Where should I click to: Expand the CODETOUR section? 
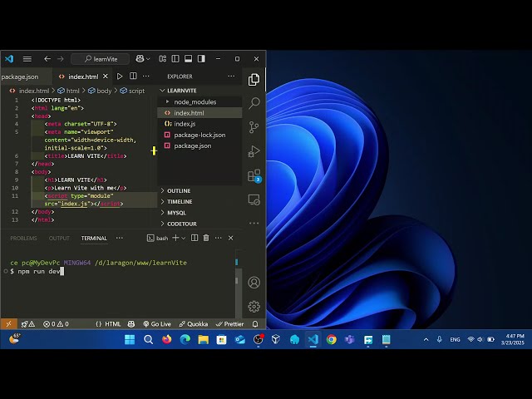(x=200, y=224)
